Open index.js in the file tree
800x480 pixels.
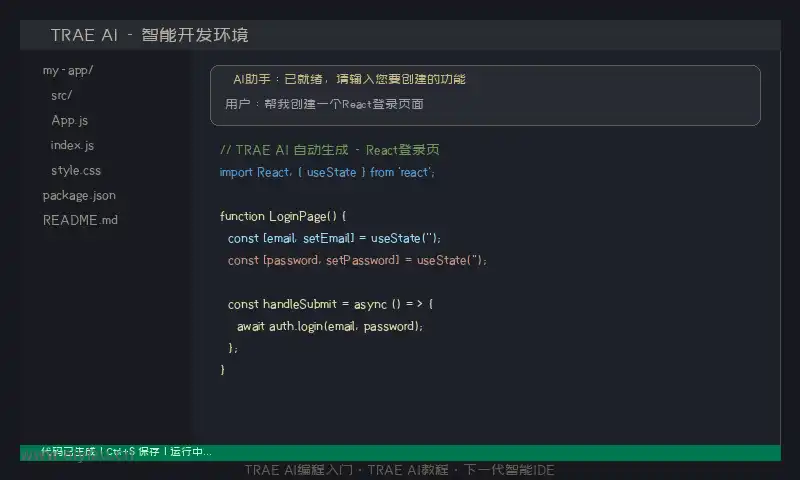pyautogui.click(x=72, y=145)
